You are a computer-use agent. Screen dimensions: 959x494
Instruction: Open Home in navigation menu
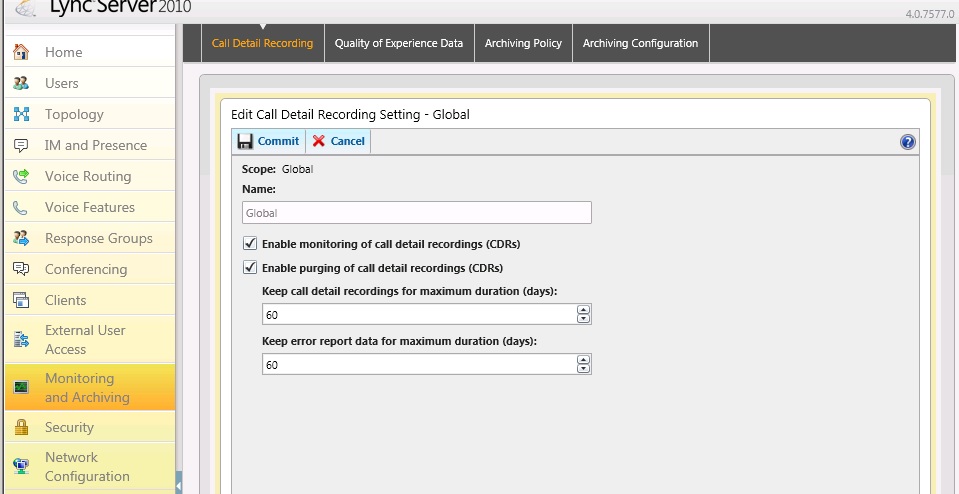pyautogui.click(x=90, y=52)
